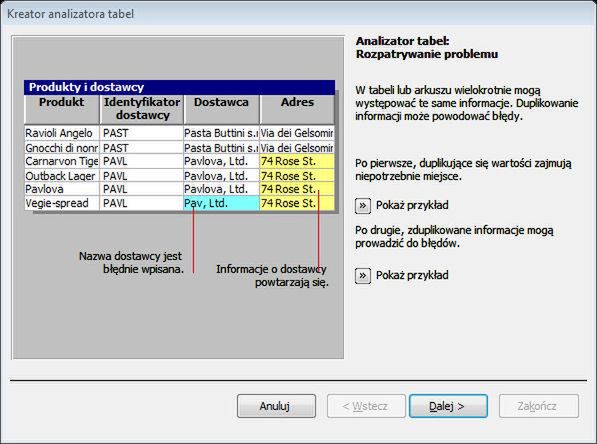Click the disabled Zakończ button
Image resolution: width=597 pixels, height=444 pixels.
pyautogui.click(x=539, y=406)
